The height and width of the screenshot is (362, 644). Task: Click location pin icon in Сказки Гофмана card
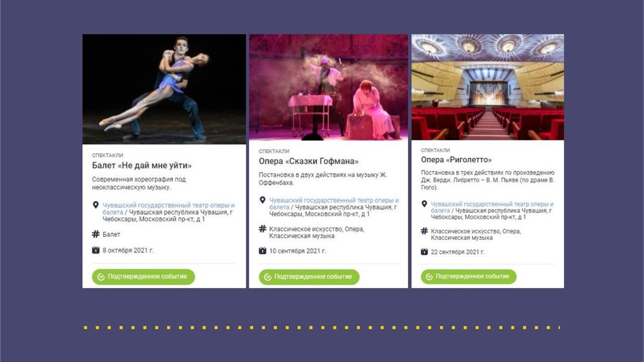point(262,200)
